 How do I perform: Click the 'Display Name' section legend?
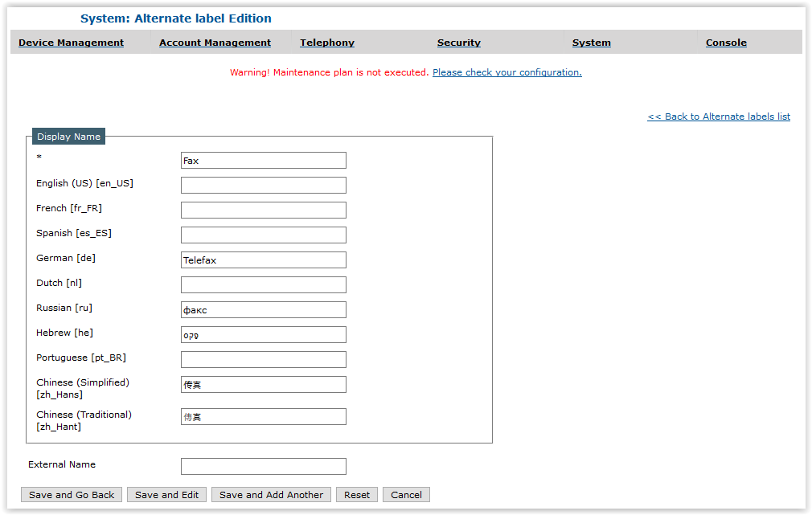pyautogui.click(x=69, y=136)
